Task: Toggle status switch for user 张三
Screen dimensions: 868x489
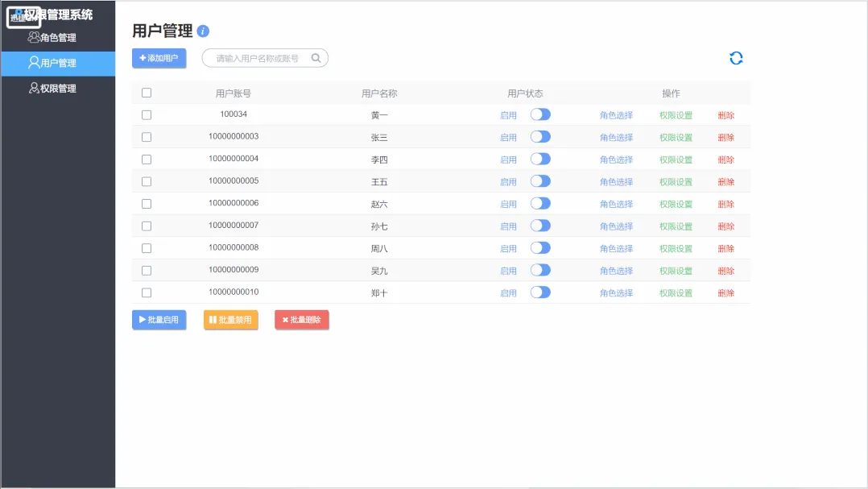Action: pos(540,137)
